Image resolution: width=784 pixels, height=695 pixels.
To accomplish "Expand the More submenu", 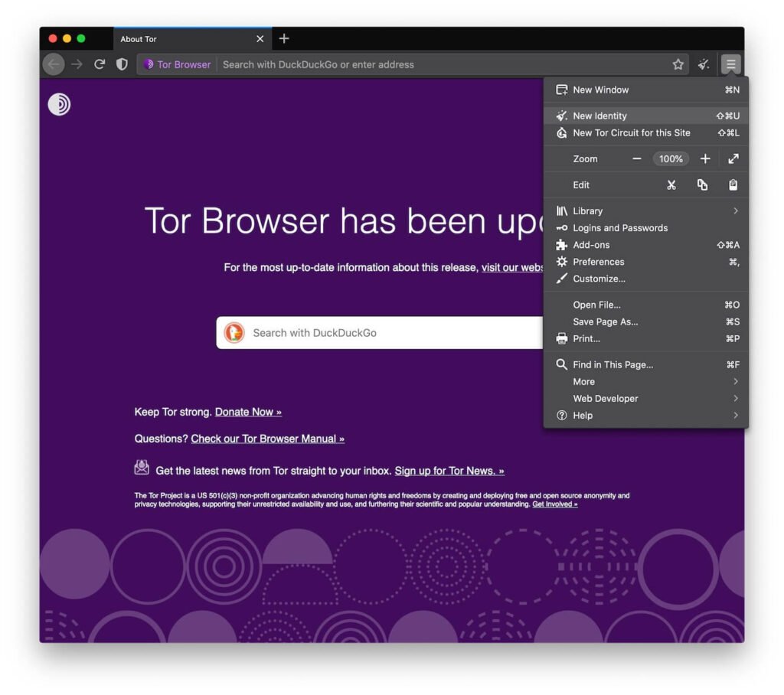I will 646,382.
